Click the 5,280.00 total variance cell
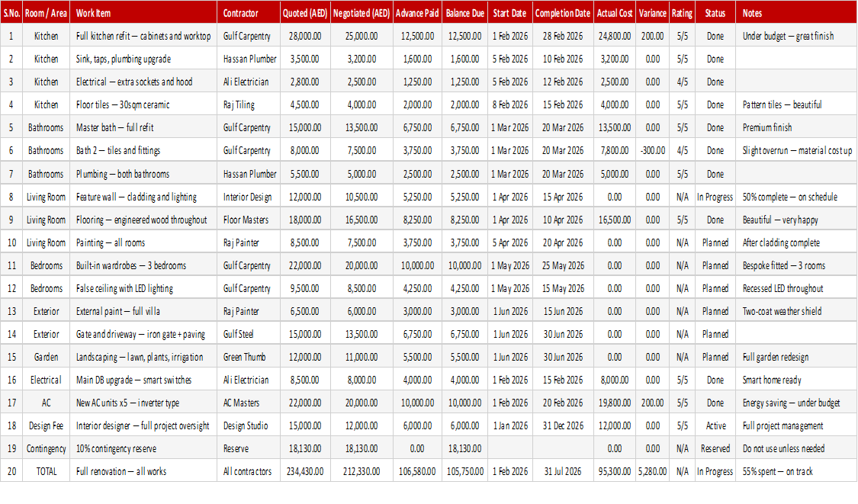The image size is (858, 504). click(x=652, y=471)
